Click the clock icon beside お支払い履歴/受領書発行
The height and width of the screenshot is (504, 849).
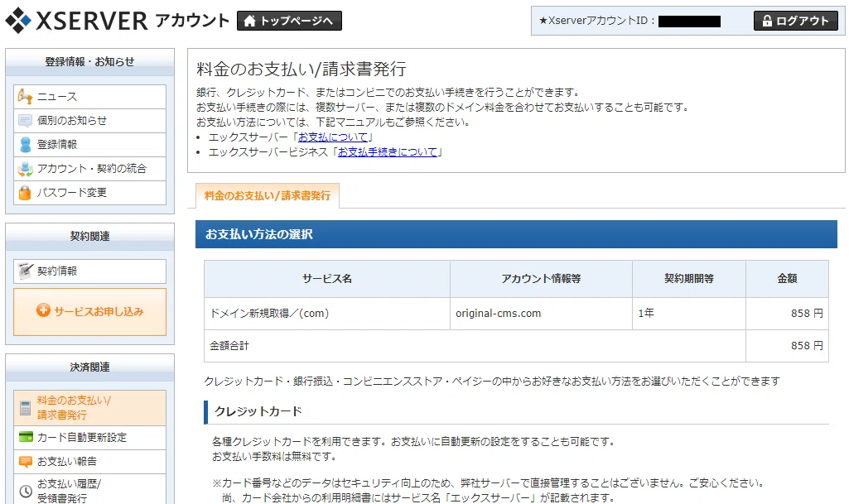tap(26, 491)
